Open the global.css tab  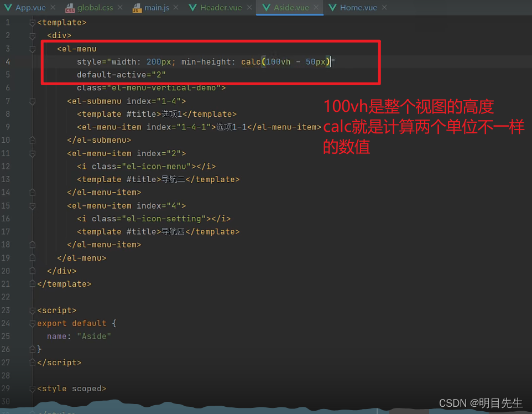coord(95,7)
